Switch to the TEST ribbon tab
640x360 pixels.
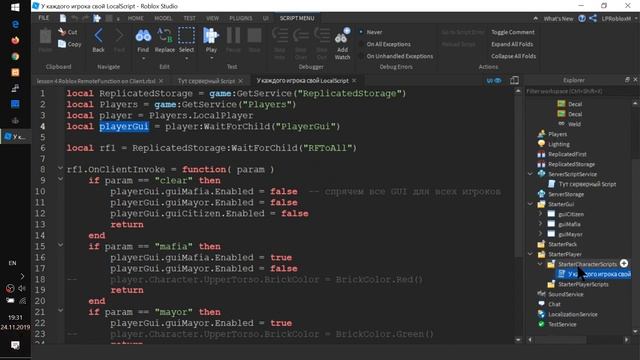tap(189, 18)
